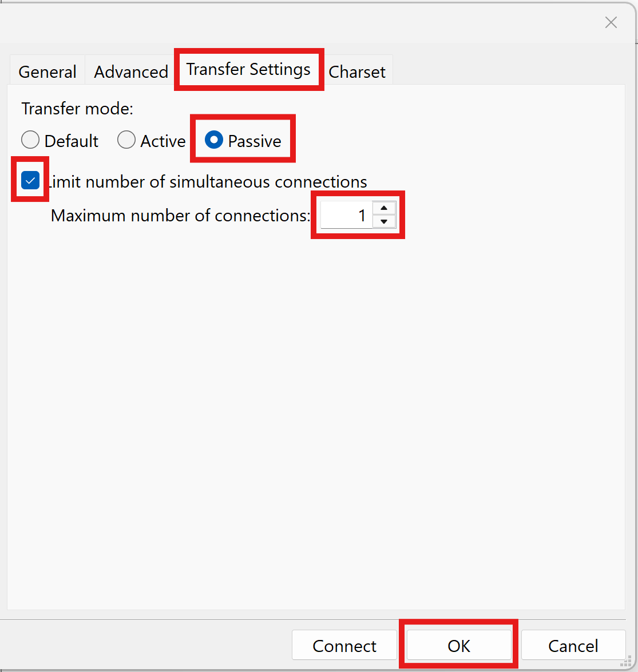
Task: Choose Default transfer mode
Action: (30, 140)
